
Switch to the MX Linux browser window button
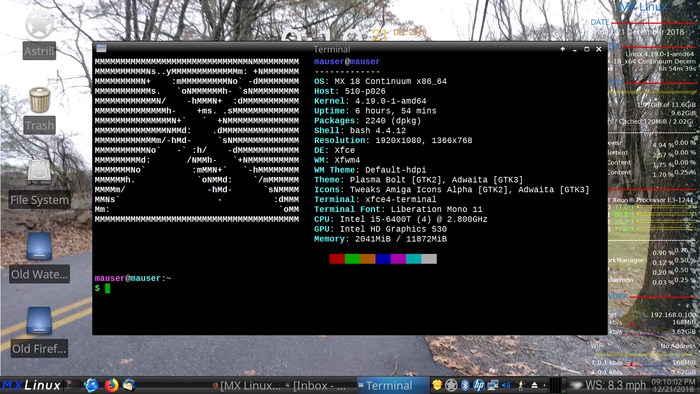(x=246, y=386)
